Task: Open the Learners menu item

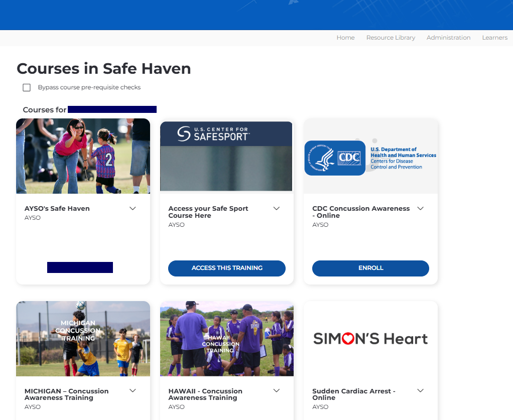Action: pos(494,38)
